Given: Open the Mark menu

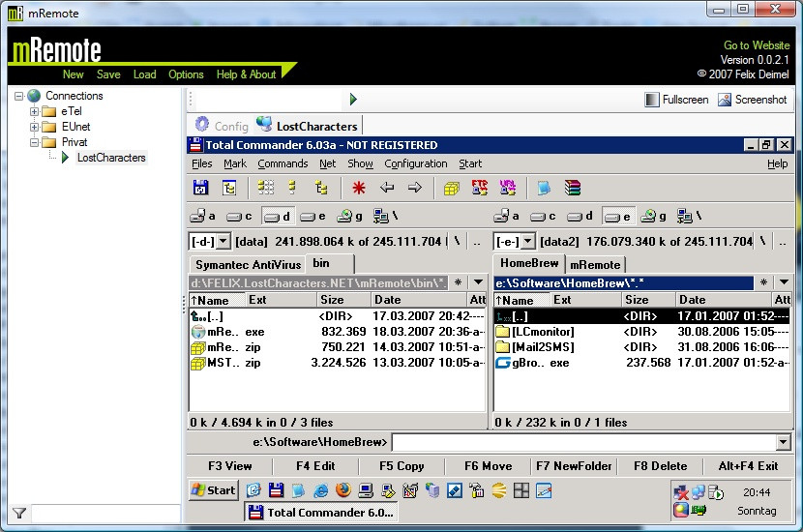Looking at the screenshot, I should point(235,163).
